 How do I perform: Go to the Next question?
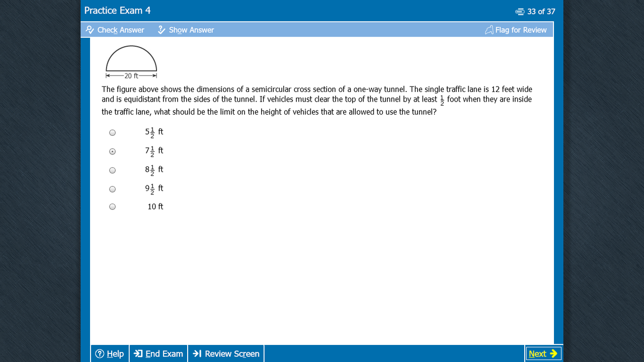(543, 353)
